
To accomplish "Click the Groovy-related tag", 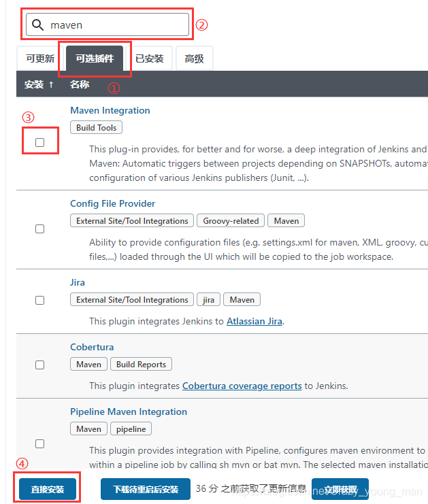I will [231, 221].
